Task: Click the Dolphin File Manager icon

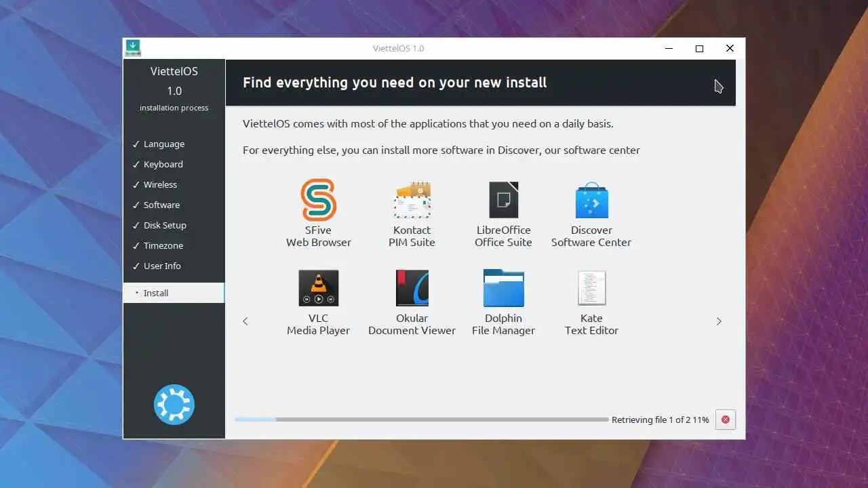Action: click(x=503, y=288)
